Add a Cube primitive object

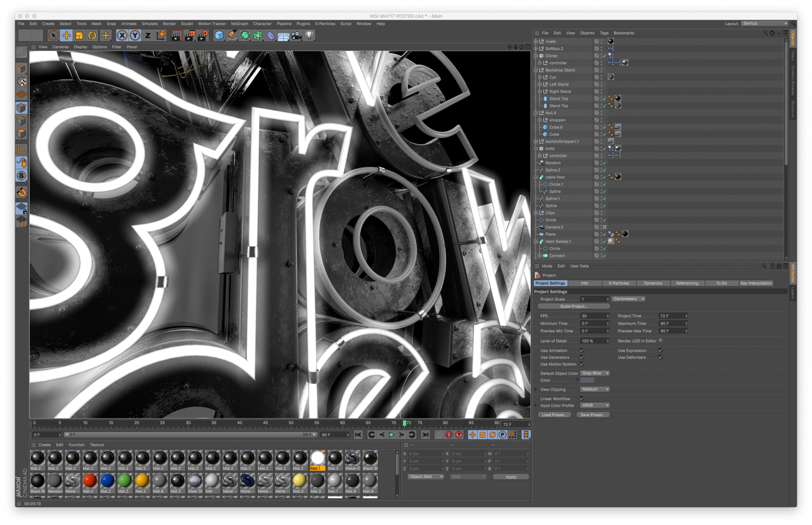tap(219, 36)
